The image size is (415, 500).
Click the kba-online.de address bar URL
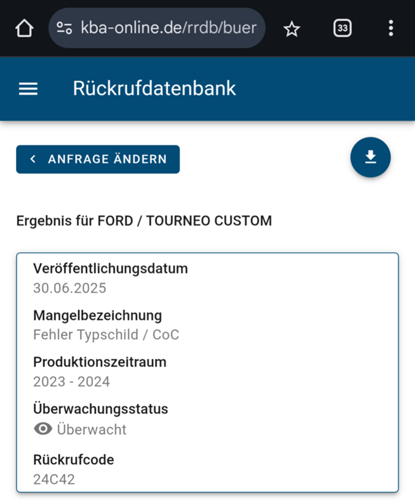point(168,28)
